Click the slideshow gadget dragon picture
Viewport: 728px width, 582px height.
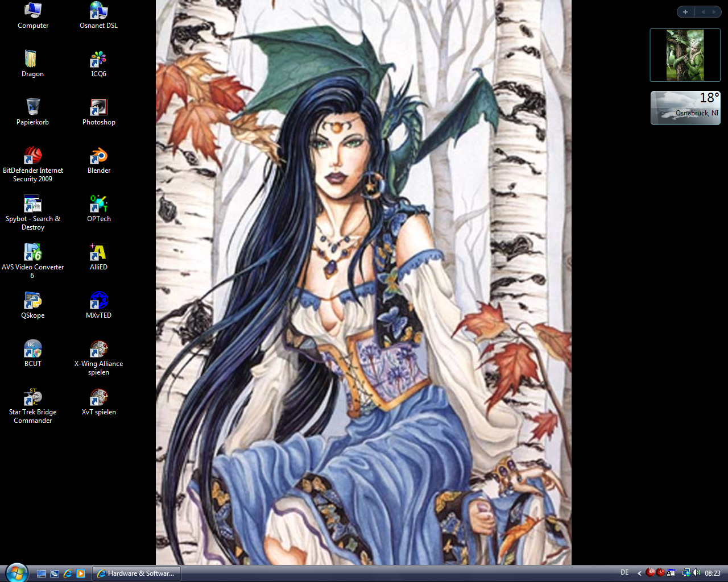tap(685, 55)
